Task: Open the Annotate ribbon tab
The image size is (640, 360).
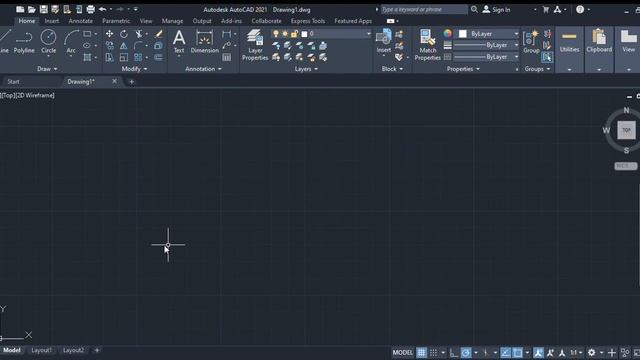Action: point(80,21)
